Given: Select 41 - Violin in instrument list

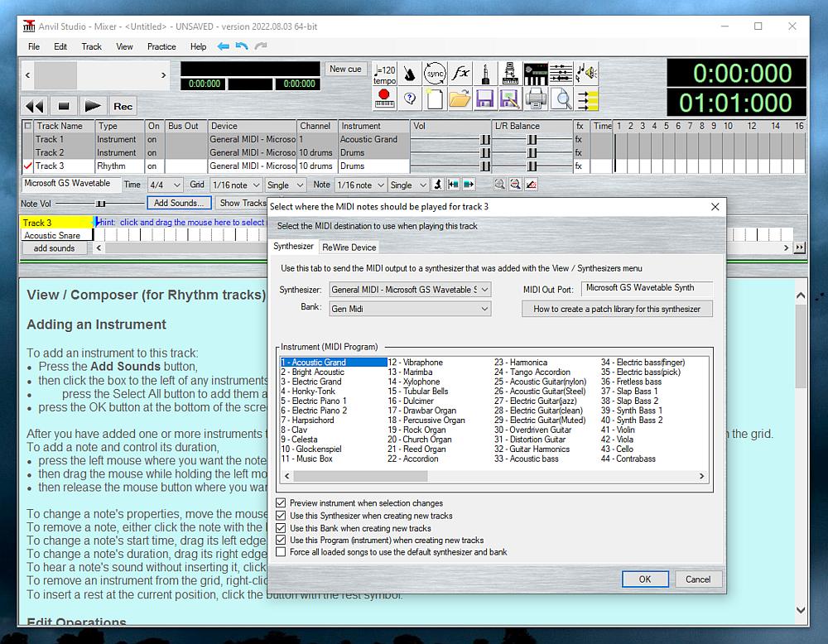Looking at the screenshot, I should [x=618, y=430].
